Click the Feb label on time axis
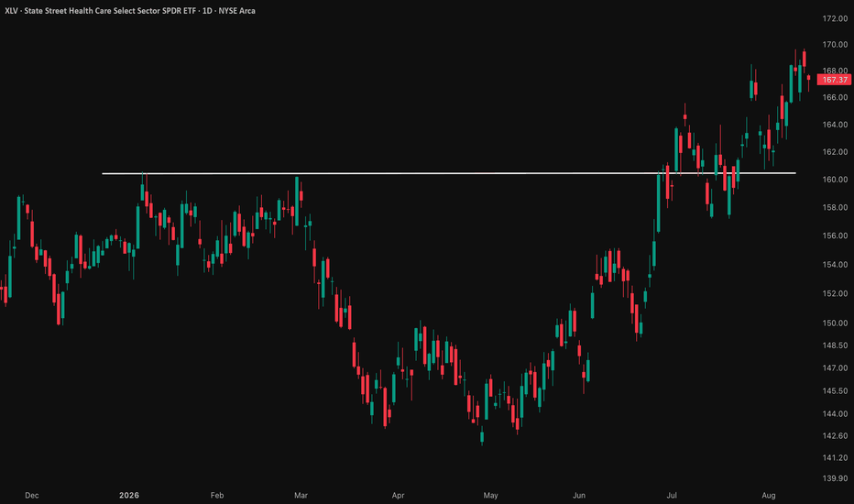The width and height of the screenshot is (854, 504). (217, 495)
